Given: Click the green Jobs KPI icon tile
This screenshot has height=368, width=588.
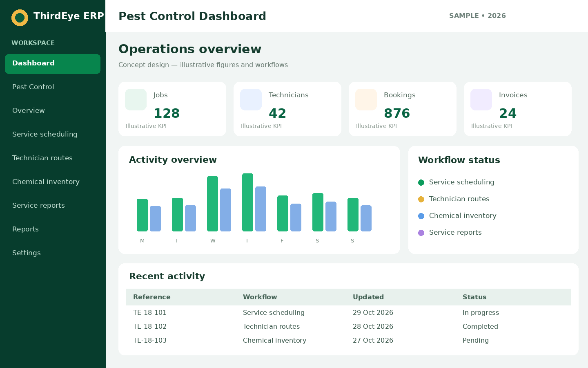Looking at the screenshot, I should click(136, 99).
